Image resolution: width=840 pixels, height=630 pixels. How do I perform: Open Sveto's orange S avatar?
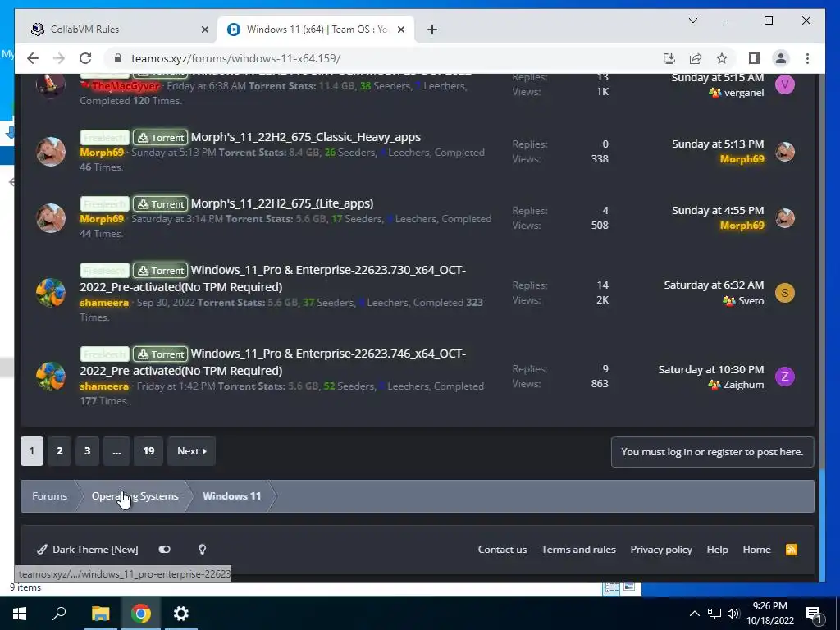(785, 293)
